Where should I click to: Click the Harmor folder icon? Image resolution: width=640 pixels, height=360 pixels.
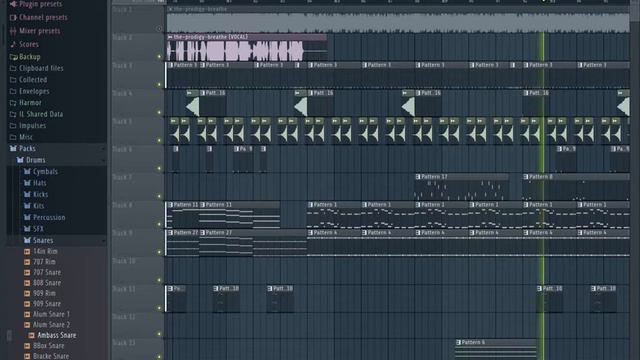click(x=13, y=102)
